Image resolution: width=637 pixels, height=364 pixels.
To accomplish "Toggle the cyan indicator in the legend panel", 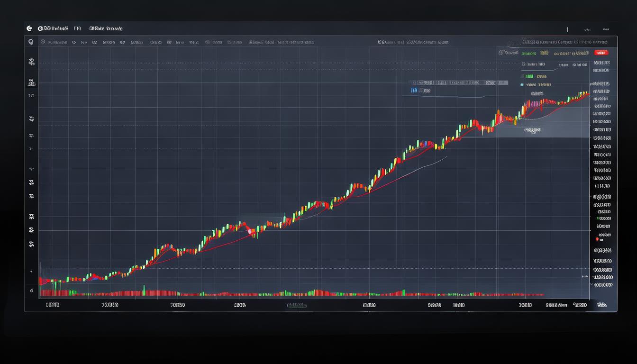I will point(522,85).
